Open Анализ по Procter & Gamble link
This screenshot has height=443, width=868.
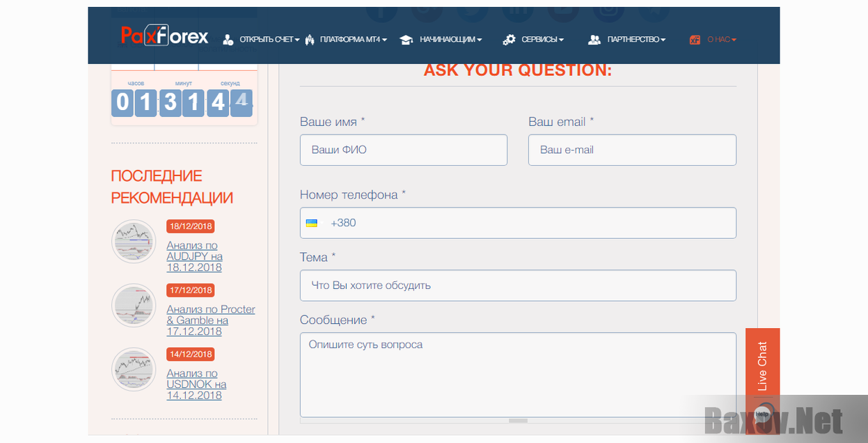tap(211, 320)
